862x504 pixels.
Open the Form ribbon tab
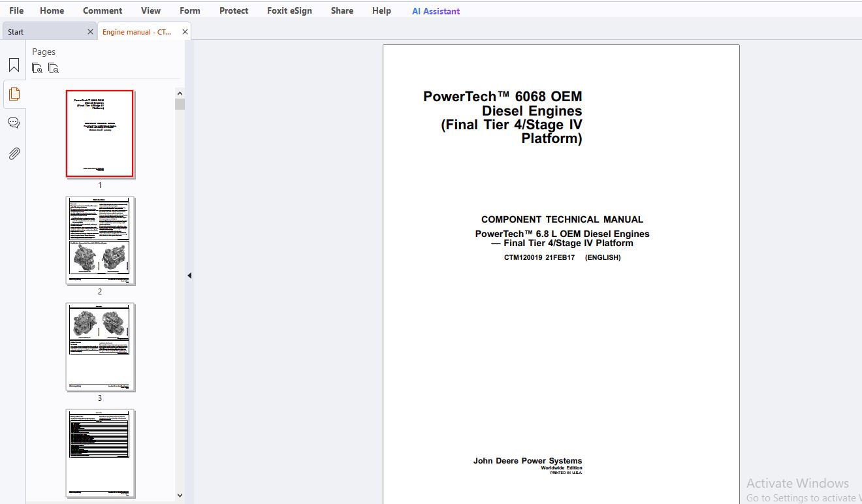(x=190, y=10)
